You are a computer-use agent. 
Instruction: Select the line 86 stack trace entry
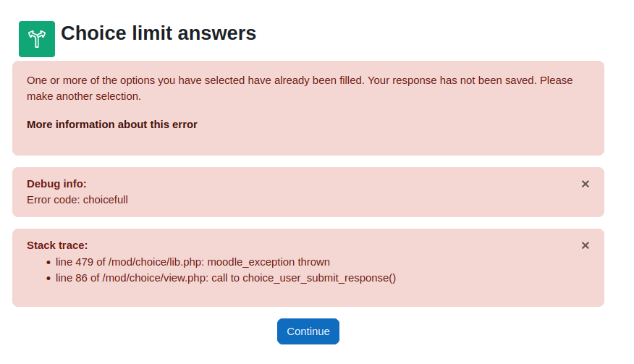point(226,279)
